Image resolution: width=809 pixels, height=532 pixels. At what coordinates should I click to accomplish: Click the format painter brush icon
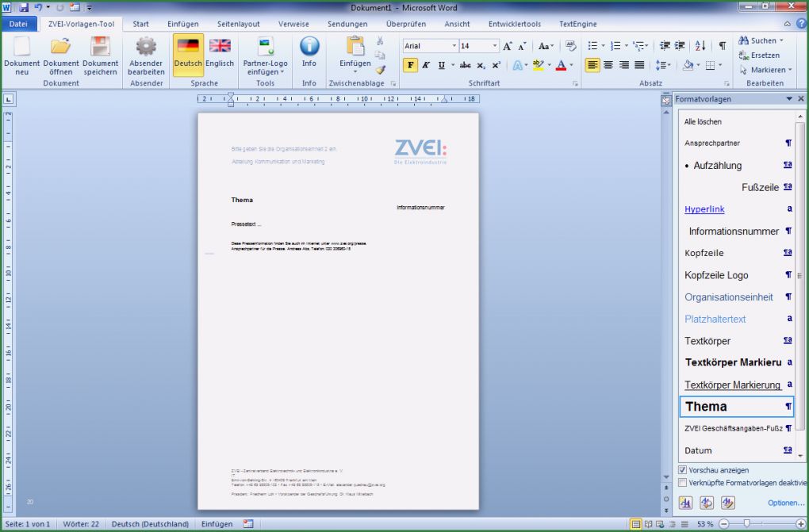pos(381,70)
